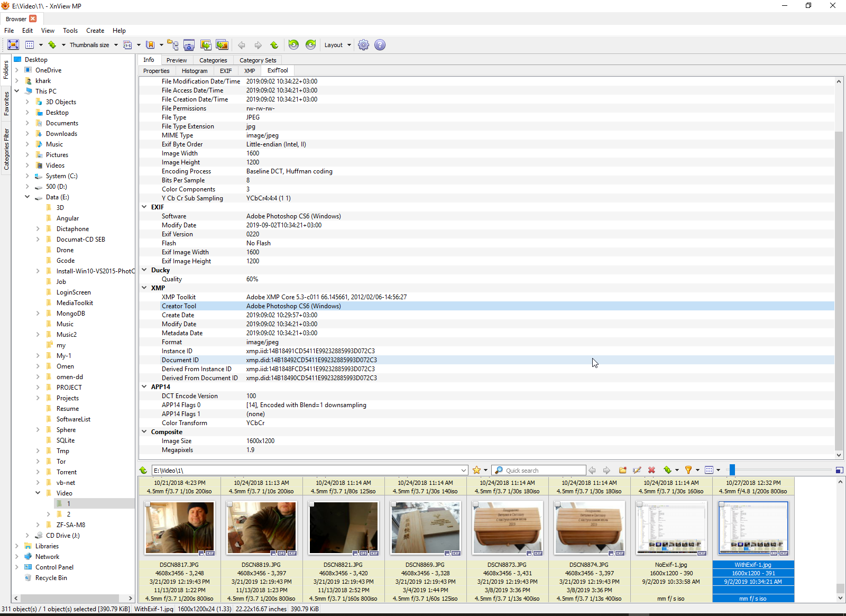The image size is (846, 616).
Task: Open the Layout dropdown button
Action: [x=337, y=45]
